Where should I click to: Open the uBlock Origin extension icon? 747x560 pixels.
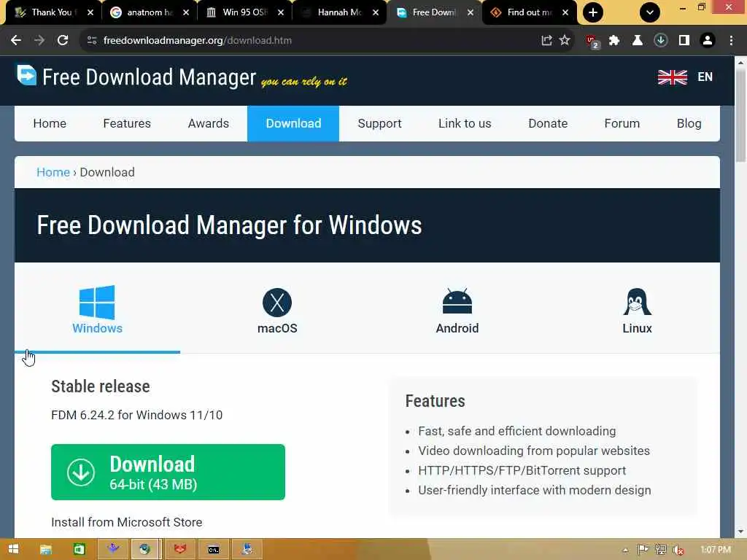point(592,42)
